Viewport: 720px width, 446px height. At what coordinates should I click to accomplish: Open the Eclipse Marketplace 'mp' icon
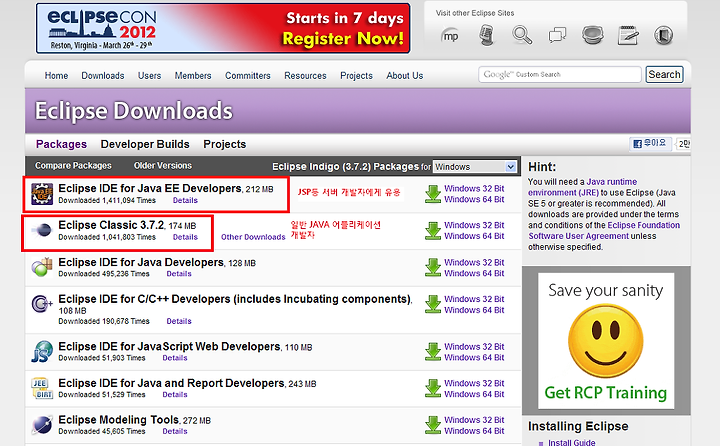point(450,36)
